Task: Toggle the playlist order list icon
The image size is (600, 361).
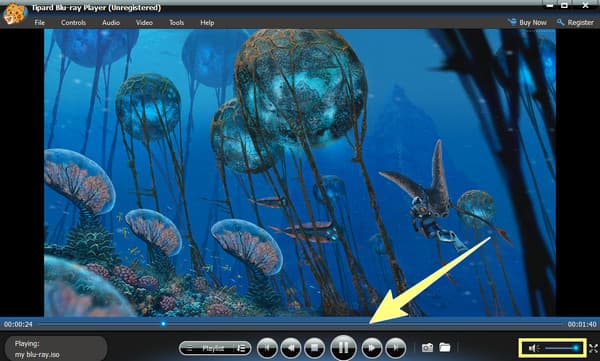Action: [242, 348]
